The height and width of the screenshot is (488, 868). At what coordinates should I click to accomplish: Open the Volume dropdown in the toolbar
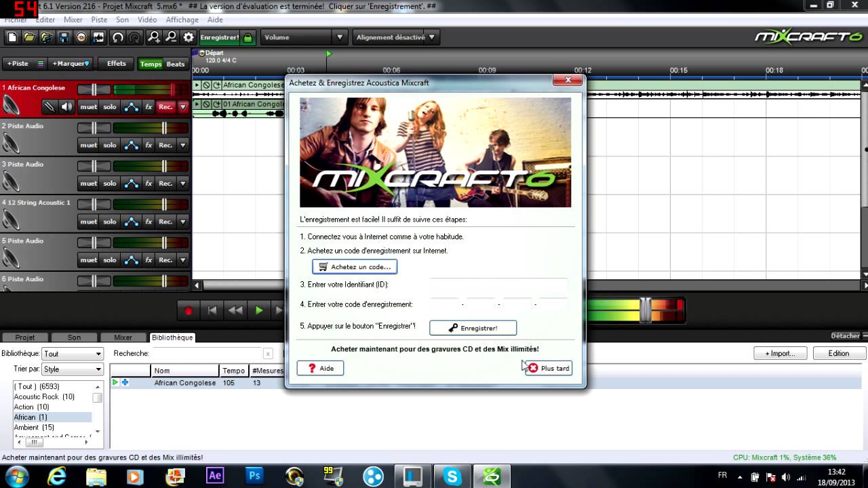[x=304, y=37]
